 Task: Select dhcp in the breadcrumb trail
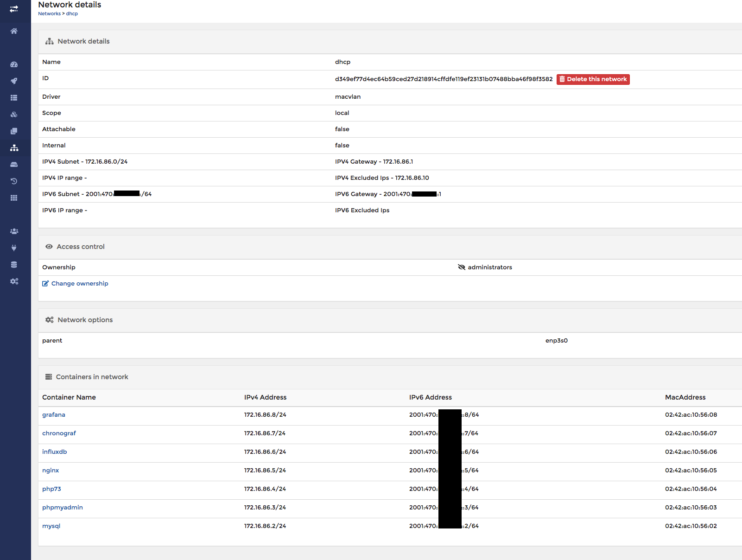click(x=72, y=13)
